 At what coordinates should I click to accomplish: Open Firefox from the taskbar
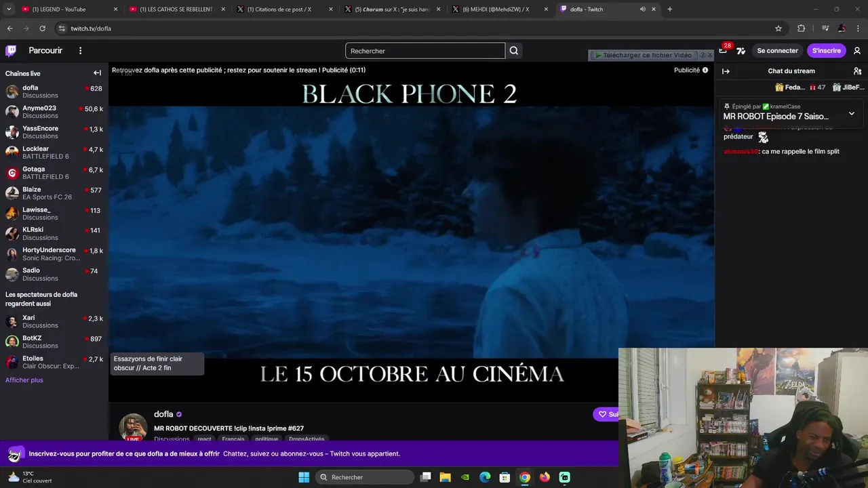pos(545,477)
